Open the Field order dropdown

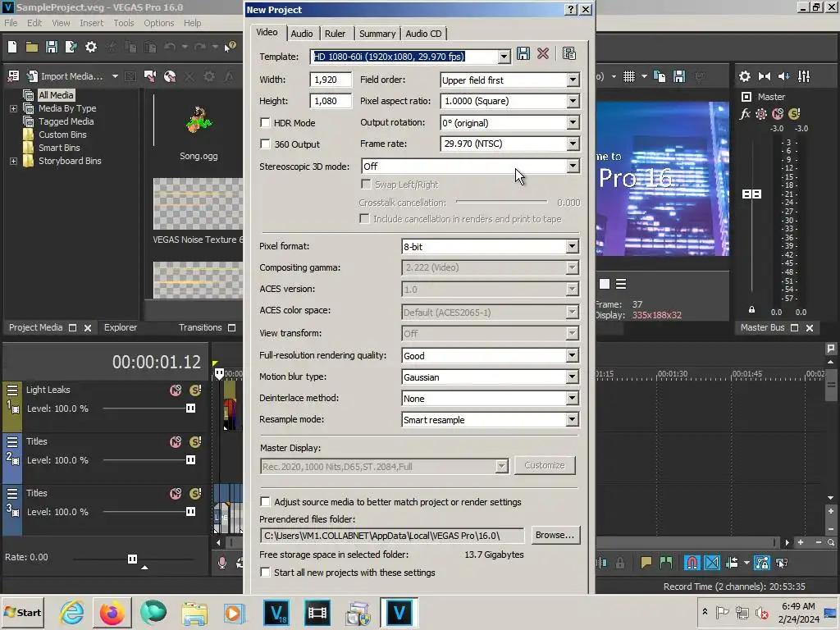click(x=573, y=80)
